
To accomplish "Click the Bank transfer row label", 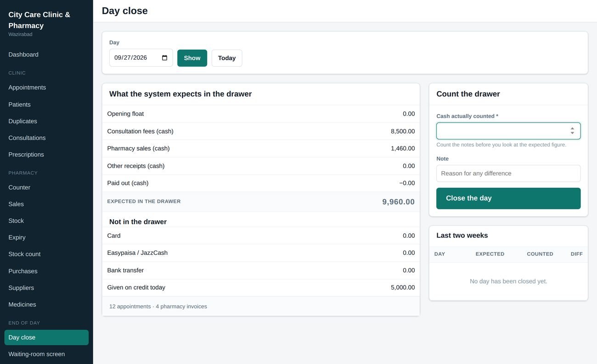I will click(125, 270).
